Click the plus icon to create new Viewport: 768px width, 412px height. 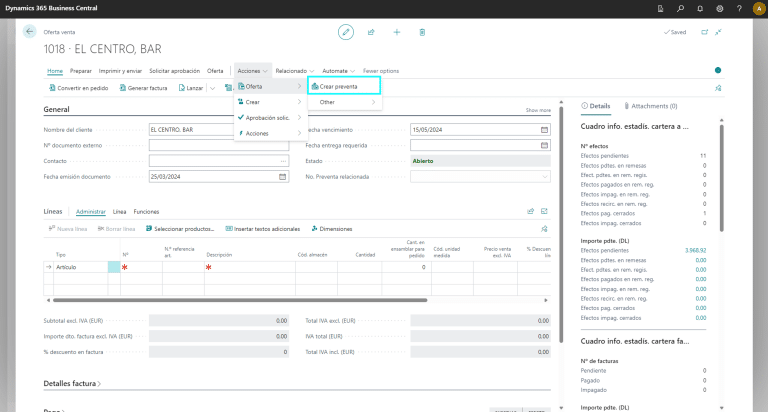coord(397,32)
